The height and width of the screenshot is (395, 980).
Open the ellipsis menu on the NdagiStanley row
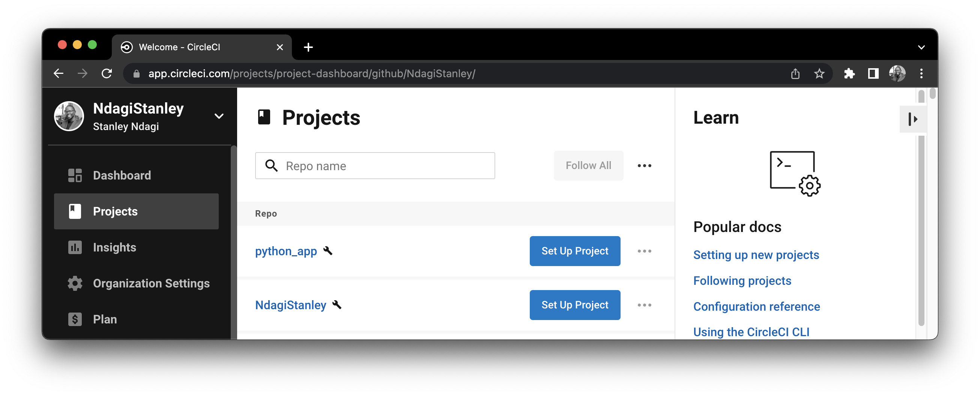644,305
